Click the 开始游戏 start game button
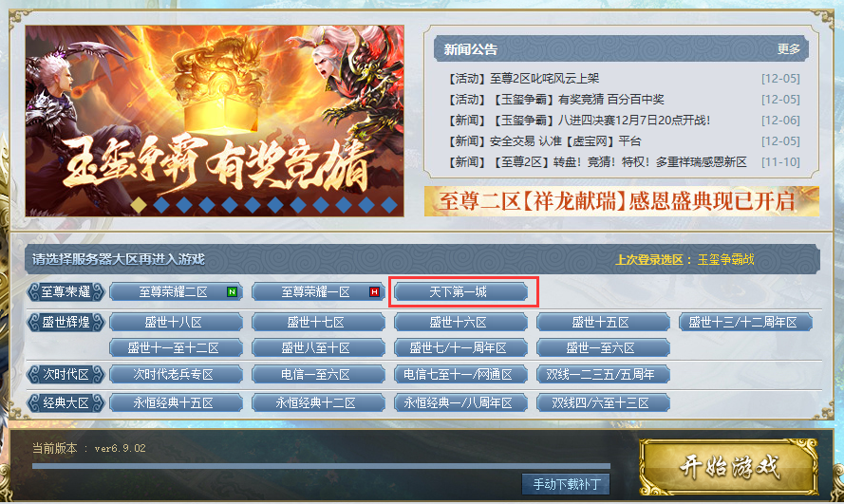The height and width of the screenshot is (504, 844). 729,467
